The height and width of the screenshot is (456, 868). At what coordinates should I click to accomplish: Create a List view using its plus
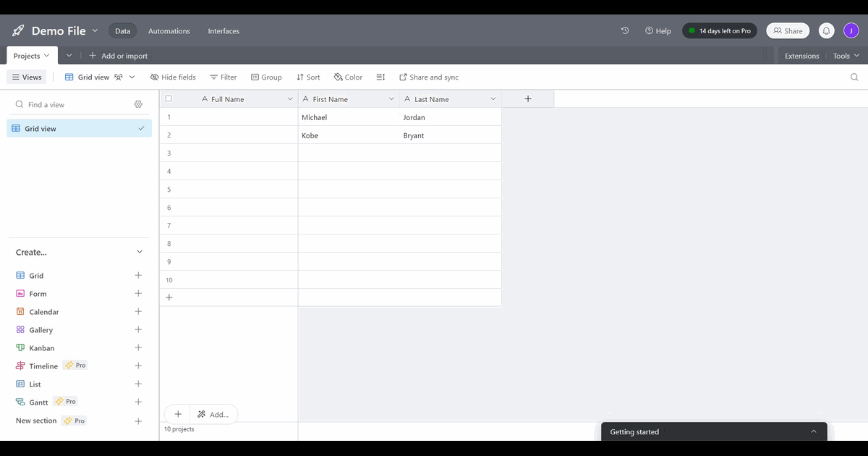[x=138, y=384]
